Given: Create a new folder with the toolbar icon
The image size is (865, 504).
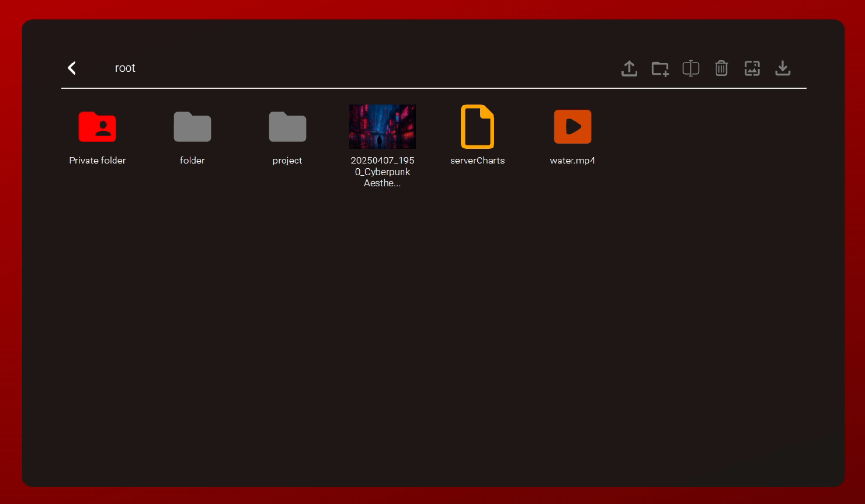Looking at the screenshot, I should (x=660, y=68).
